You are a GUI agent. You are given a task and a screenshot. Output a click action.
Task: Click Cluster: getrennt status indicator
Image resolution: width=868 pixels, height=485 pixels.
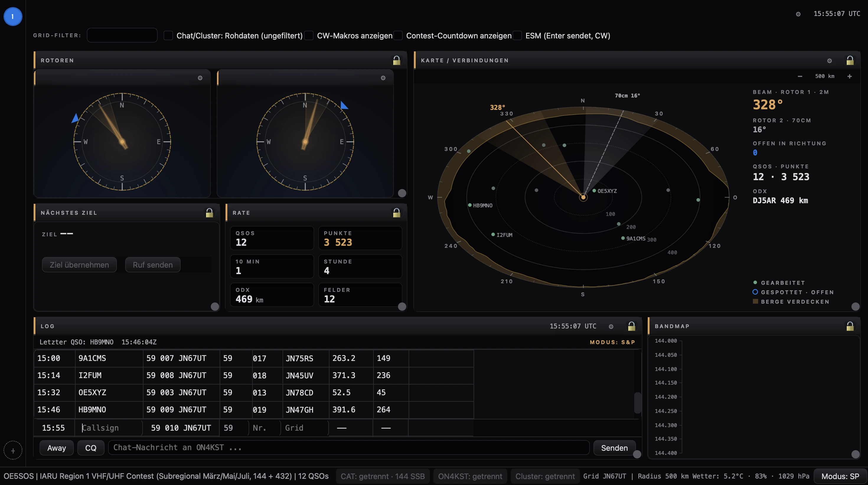click(545, 476)
